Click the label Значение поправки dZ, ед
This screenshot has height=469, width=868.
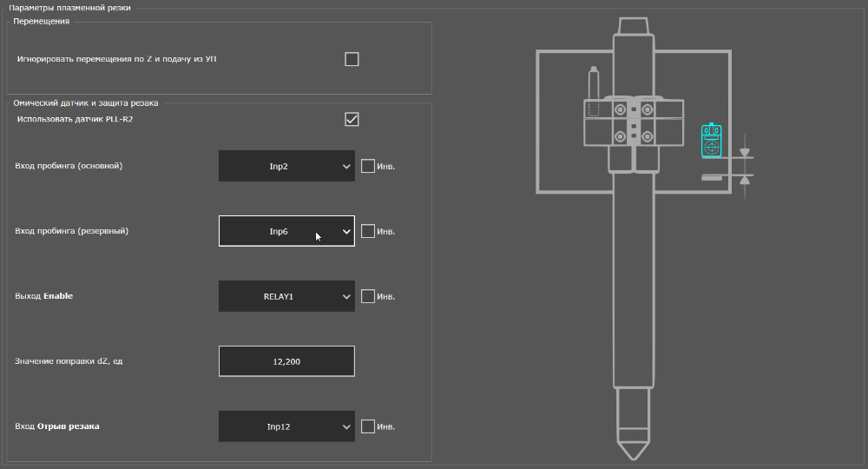pos(69,361)
